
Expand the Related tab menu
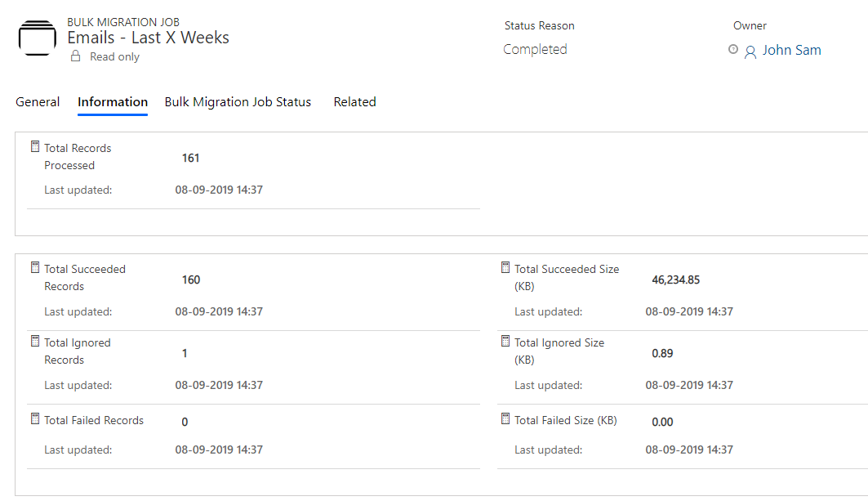[355, 102]
